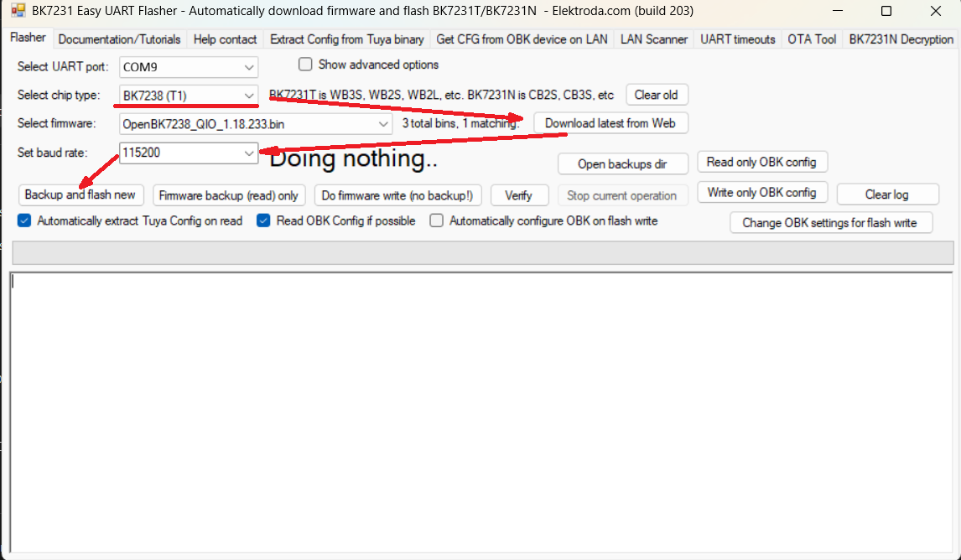Screen dimensions: 961x560
Task: Switch to the Flasher tab
Action: (28, 38)
